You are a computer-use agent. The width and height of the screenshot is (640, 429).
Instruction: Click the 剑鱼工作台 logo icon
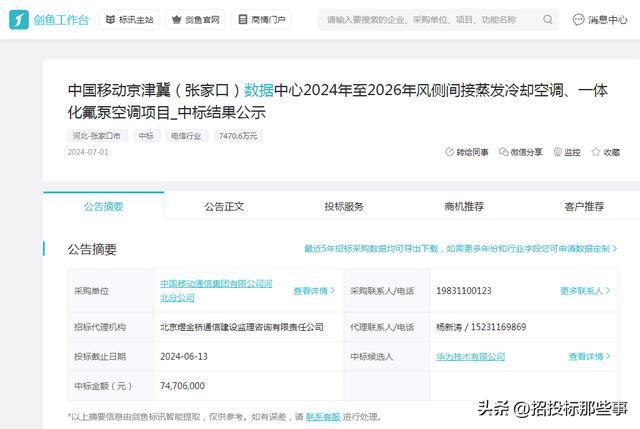click(19, 19)
